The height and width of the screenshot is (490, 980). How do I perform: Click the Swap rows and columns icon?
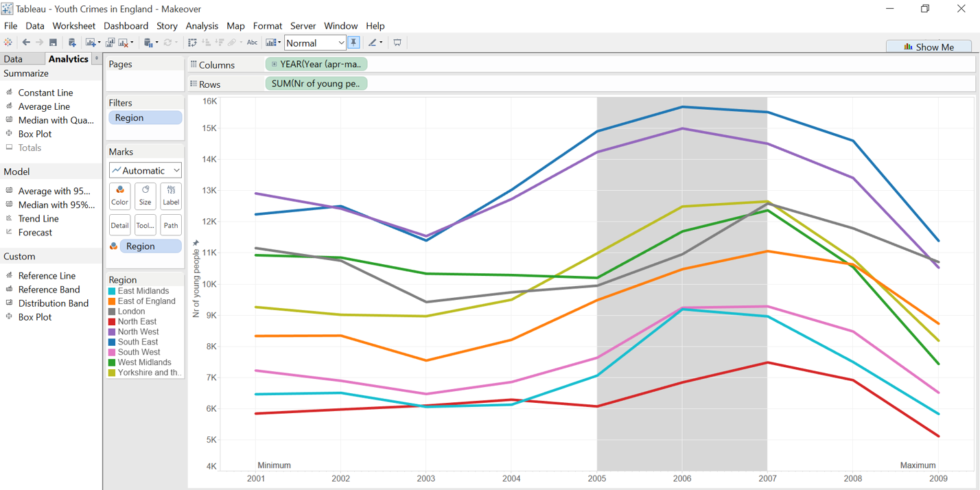pos(192,43)
